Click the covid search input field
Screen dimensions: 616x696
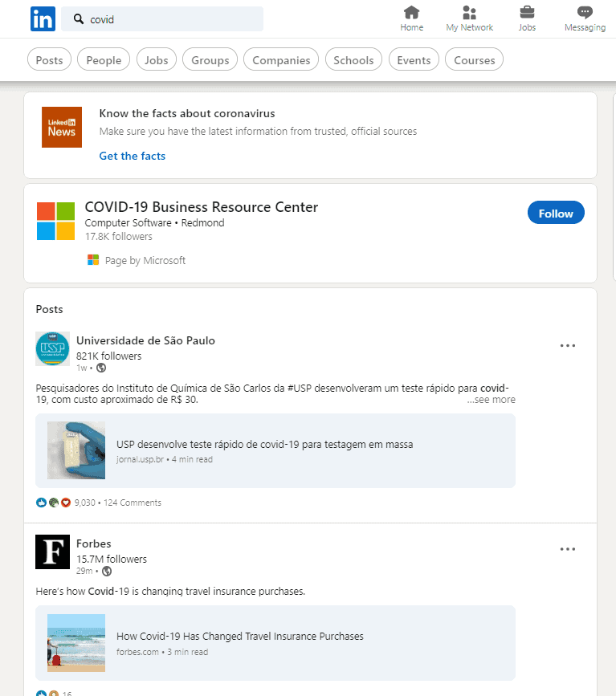(162, 19)
